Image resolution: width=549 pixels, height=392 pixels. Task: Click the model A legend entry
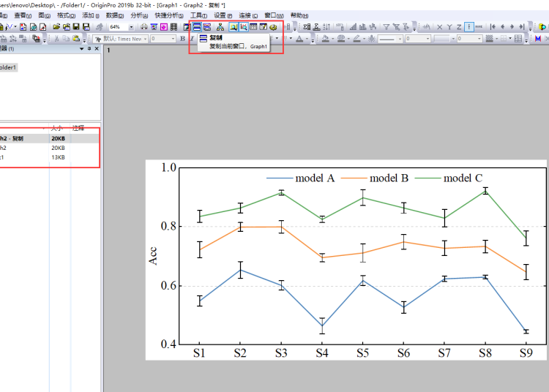click(x=300, y=178)
